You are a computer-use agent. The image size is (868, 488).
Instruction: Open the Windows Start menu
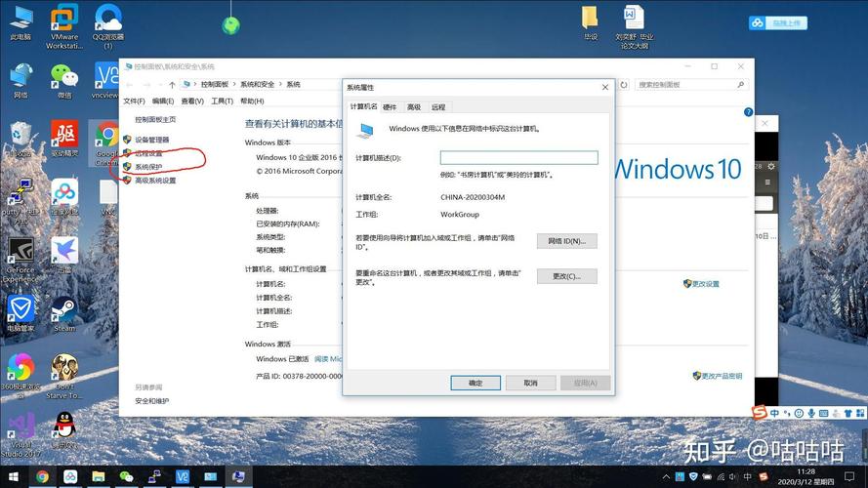[14, 476]
